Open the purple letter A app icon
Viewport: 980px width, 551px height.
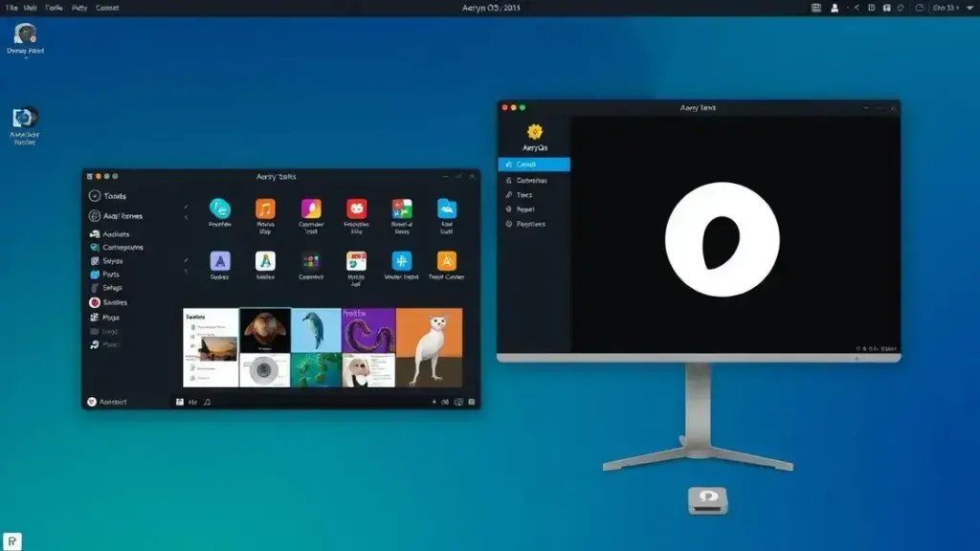pos(220,261)
